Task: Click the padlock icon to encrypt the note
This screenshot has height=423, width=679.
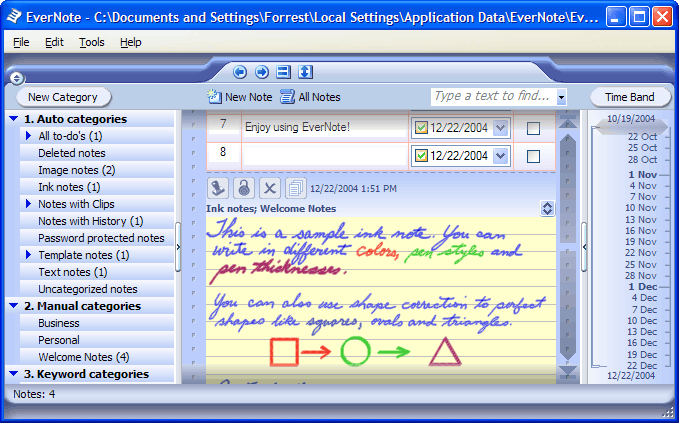Action: 243,188
